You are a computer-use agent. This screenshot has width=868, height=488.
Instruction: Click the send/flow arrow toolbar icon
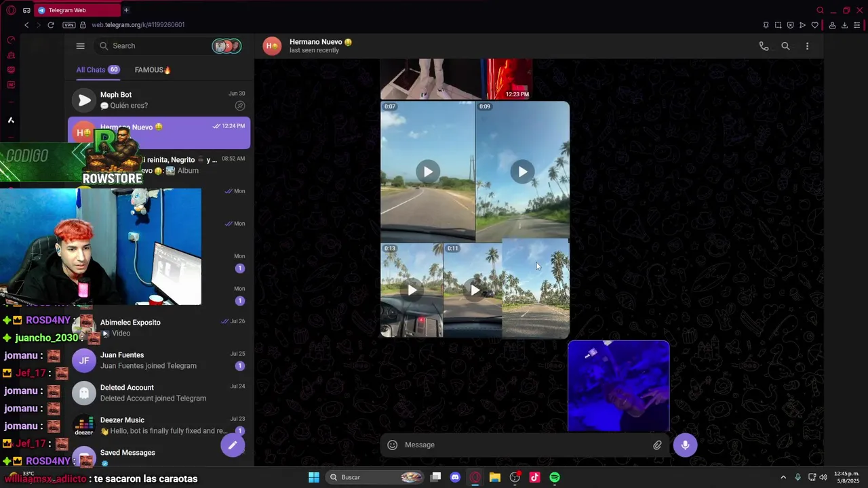(x=802, y=25)
